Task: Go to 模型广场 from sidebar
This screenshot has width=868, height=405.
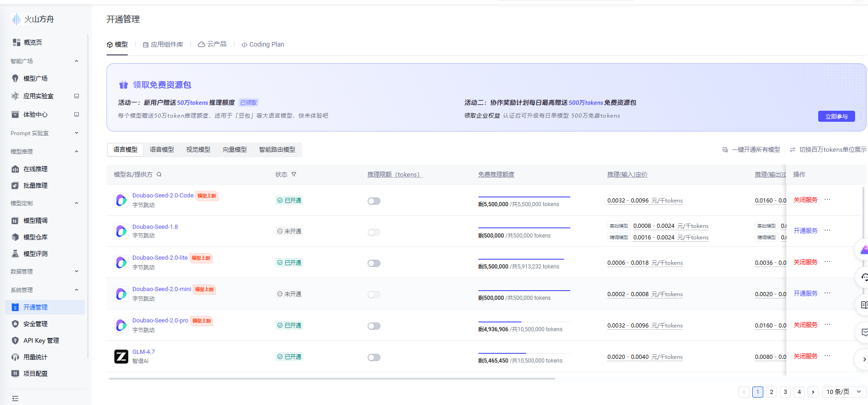Action: (36, 78)
